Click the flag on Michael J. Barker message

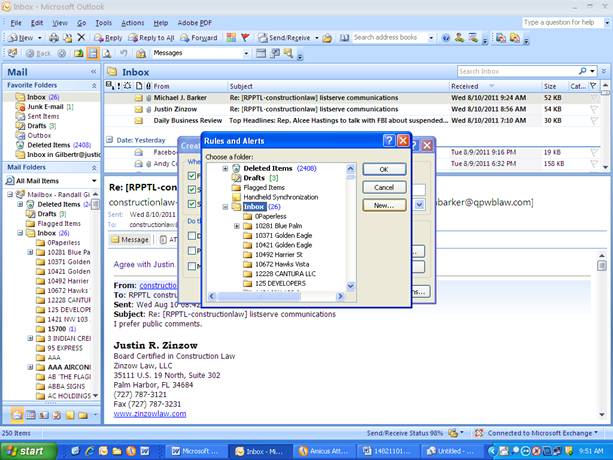[594, 98]
